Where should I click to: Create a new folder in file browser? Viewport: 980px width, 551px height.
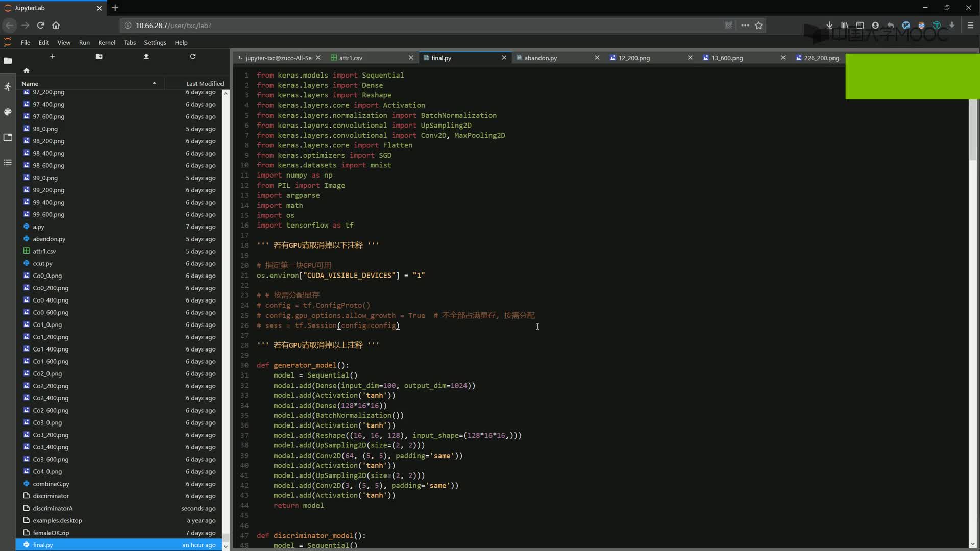[99, 56]
